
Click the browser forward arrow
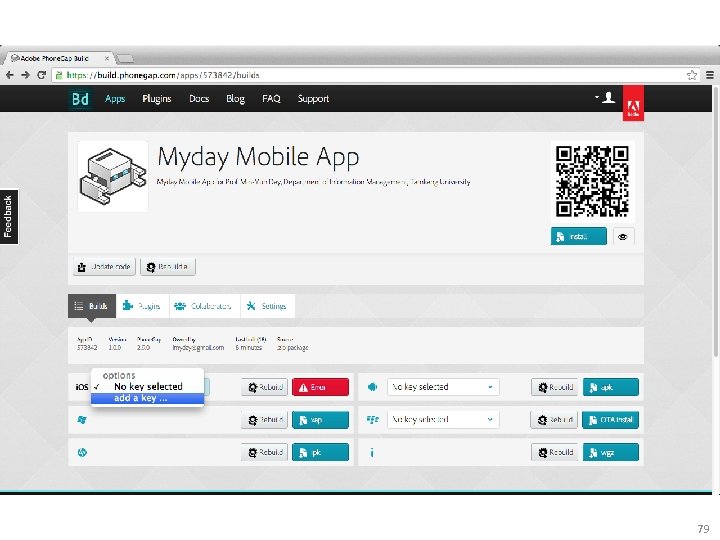pos(25,75)
